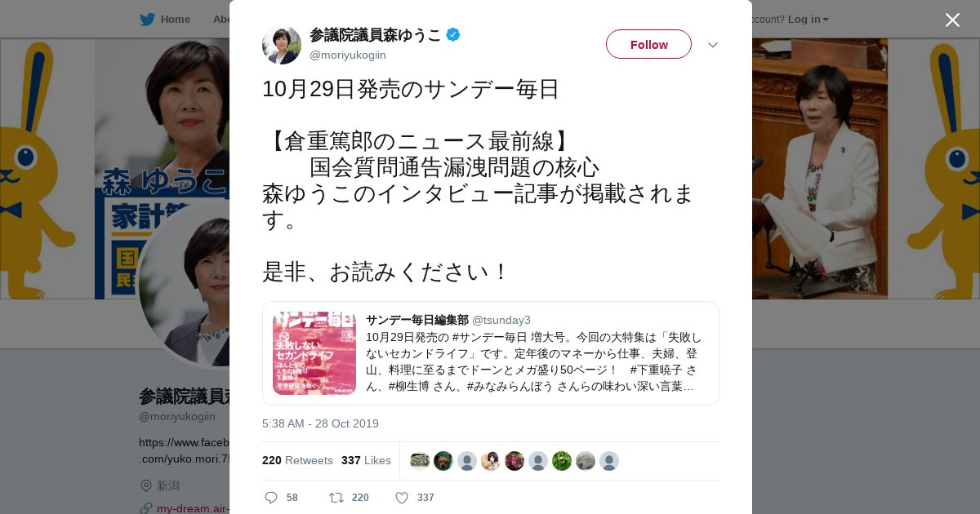Open the 220 Retweets list

pos(297,461)
